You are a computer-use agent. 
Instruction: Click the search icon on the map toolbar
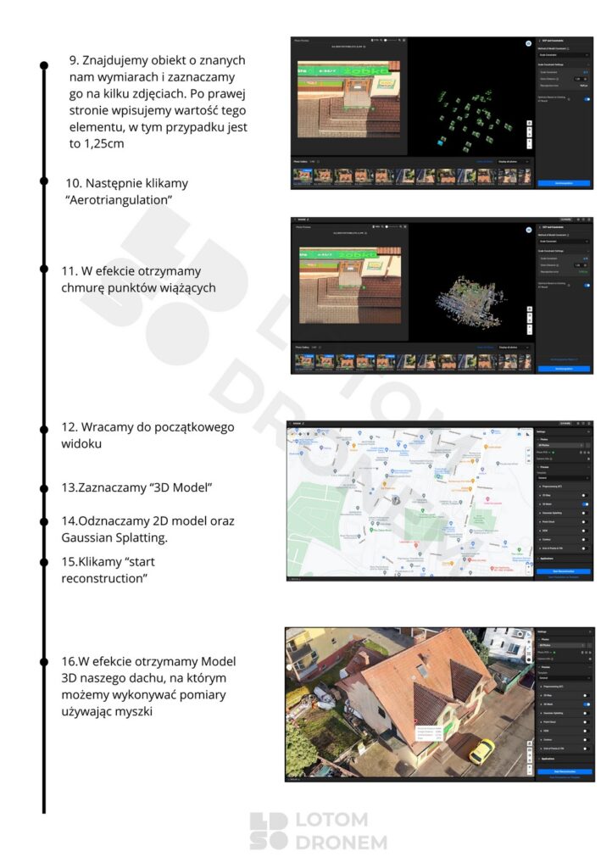323,434
